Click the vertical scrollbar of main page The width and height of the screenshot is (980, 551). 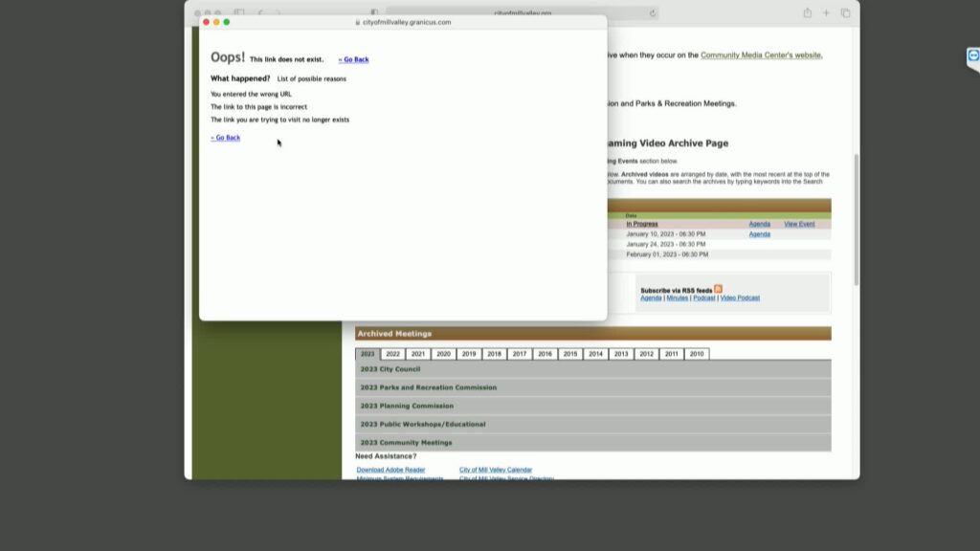coord(857,219)
